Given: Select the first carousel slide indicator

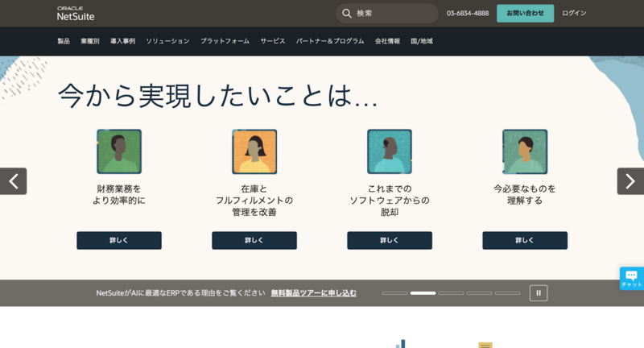Looking at the screenshot, I should pos(394,293).
